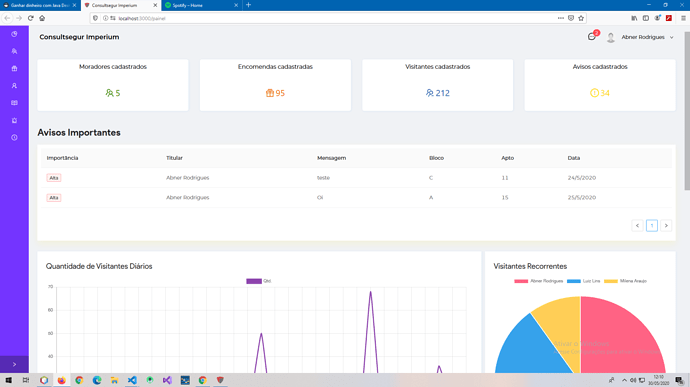Click the page vertical scrollbar thumb
690x387 pixels.
coord(687,111)
